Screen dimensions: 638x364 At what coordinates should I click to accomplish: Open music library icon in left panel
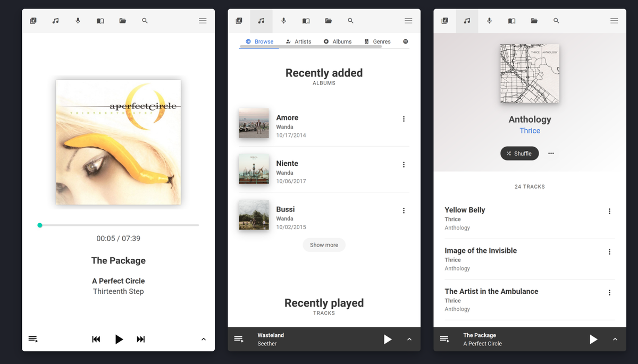tap(55, 21)
